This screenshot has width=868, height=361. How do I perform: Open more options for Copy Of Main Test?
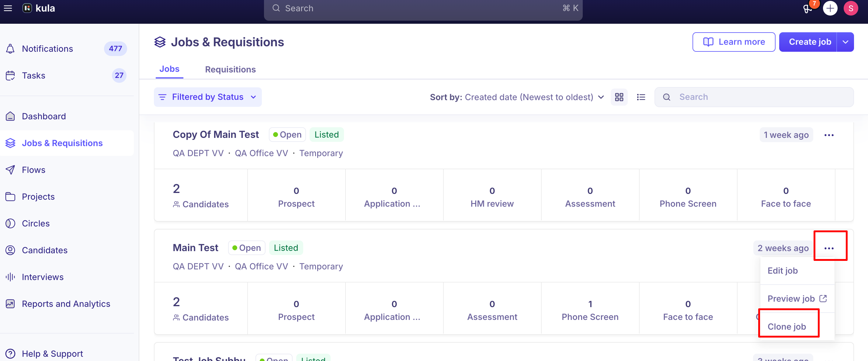[x=829, y=135]
